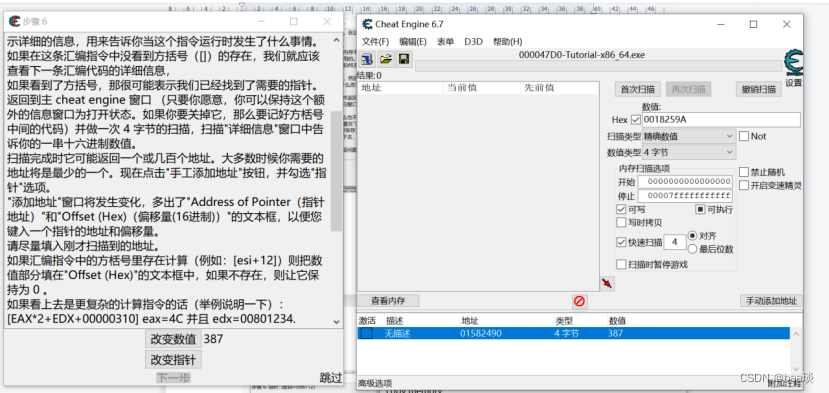The height and width of the screenshot is (393, 829).
Task: Enable the 开启变速精灵 checkbox
Action: pos(744,185)
